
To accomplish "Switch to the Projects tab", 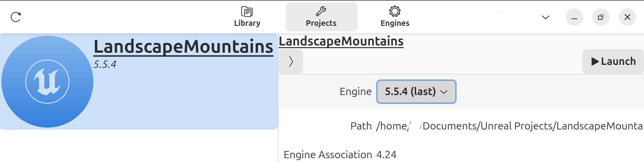I will pyautogui.click(x=321, y=17).
